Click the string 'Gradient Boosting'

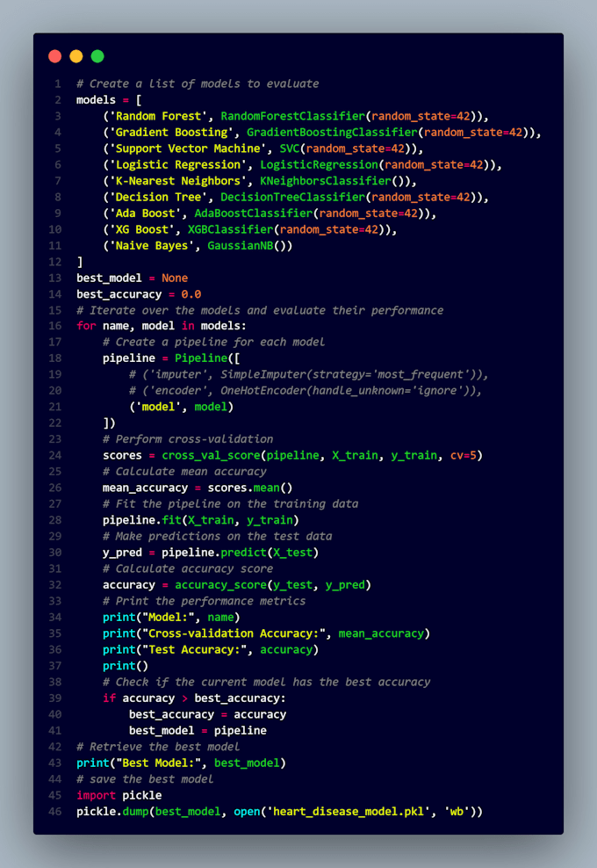tap(171, 133)
